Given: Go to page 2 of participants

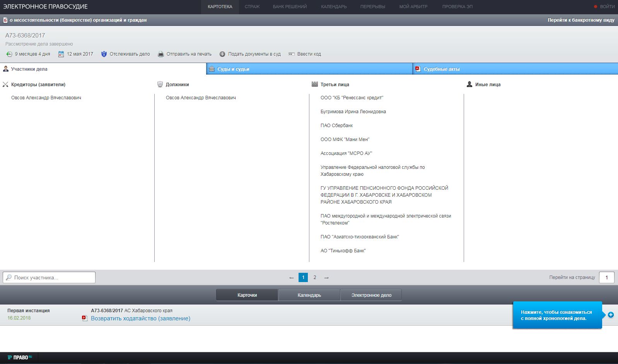Looking at the screenshot, I should coord(315,277).
